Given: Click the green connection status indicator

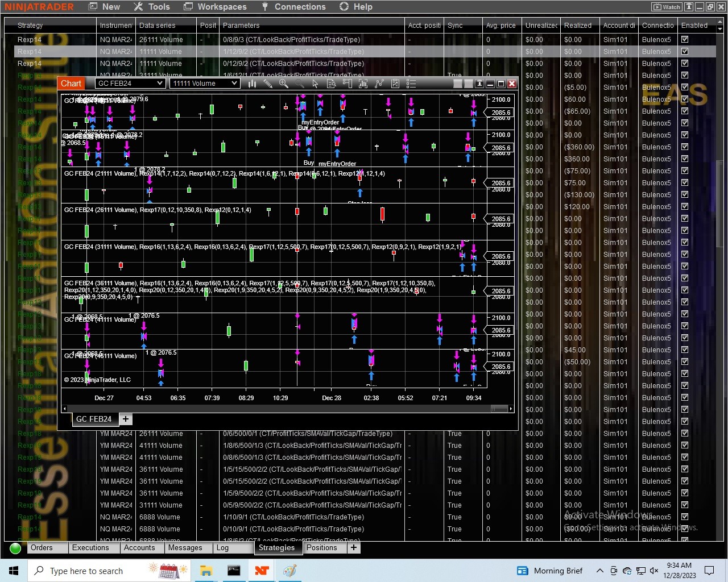Looking at the screenshot, I should 15,548.
